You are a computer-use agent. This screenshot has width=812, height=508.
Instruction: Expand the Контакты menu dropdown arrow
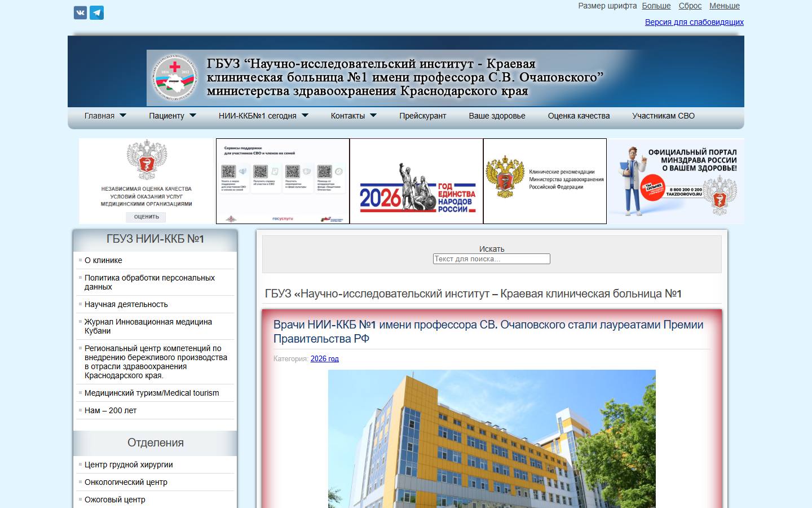373,116
